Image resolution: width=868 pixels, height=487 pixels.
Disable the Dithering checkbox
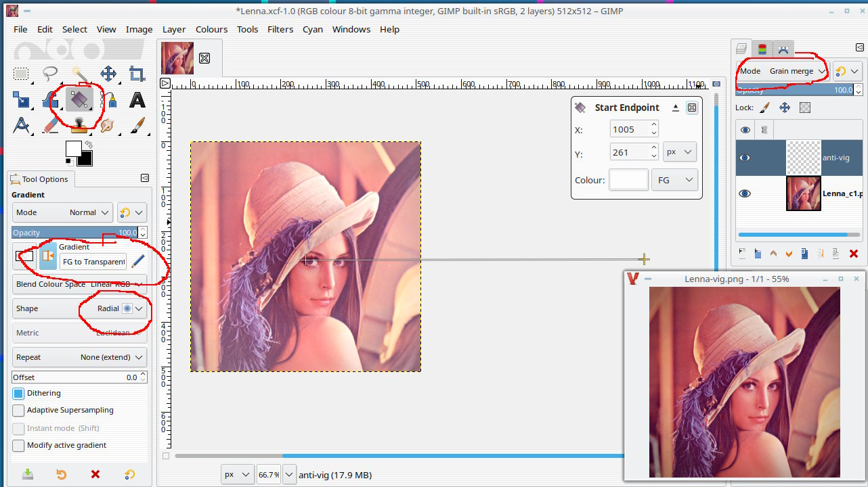pos(18,394)
